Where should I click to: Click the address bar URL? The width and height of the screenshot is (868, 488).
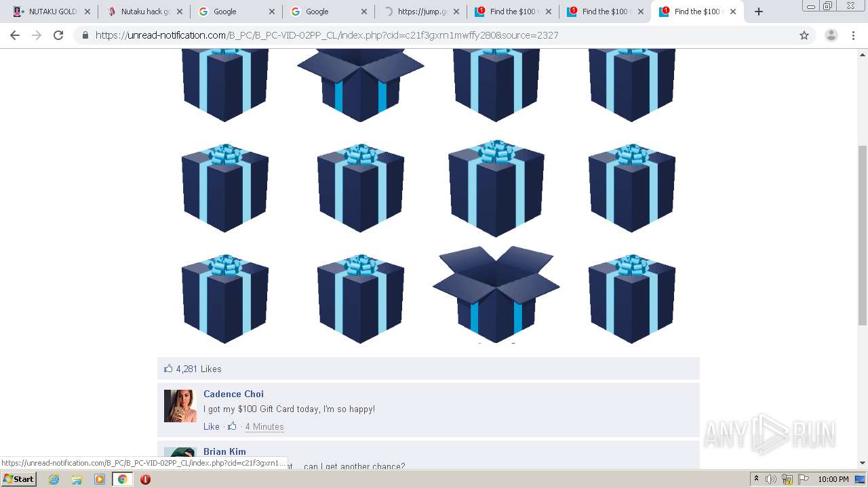coord(327,35)
